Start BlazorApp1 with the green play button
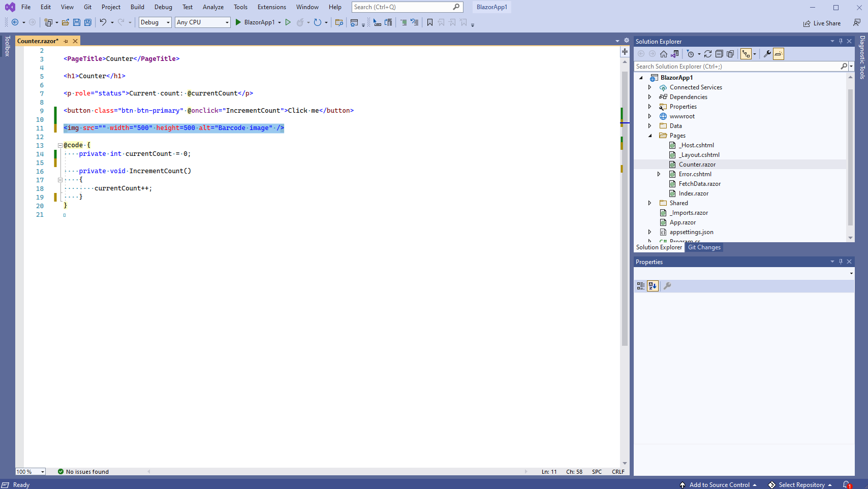Image resolution: width=868 pixels, height=489 pixels. 238,22
